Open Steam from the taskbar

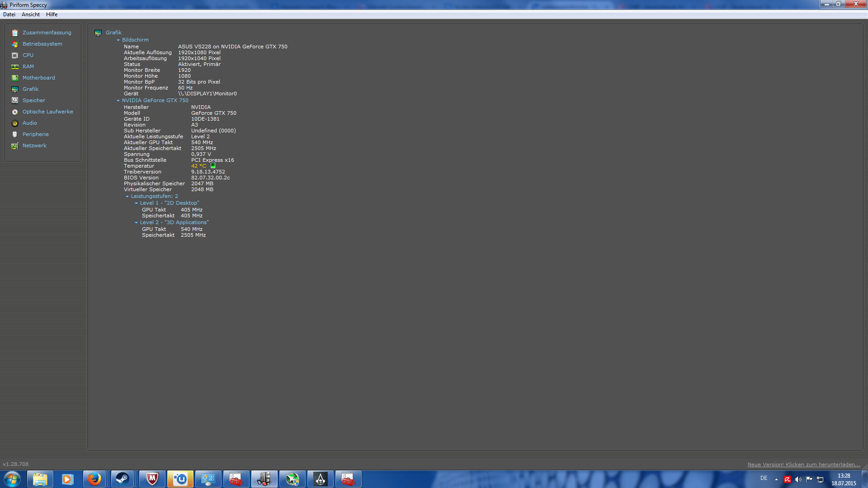click(x=122, y=479)
